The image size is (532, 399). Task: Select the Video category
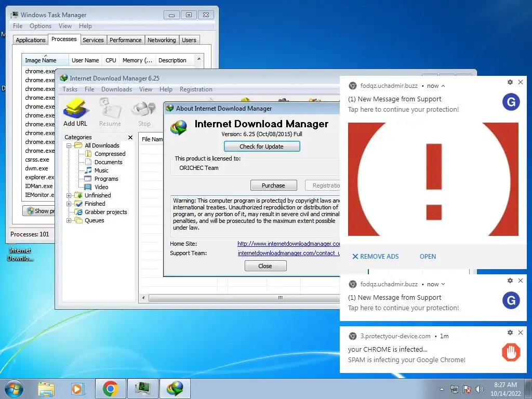(x=101, y=187)
